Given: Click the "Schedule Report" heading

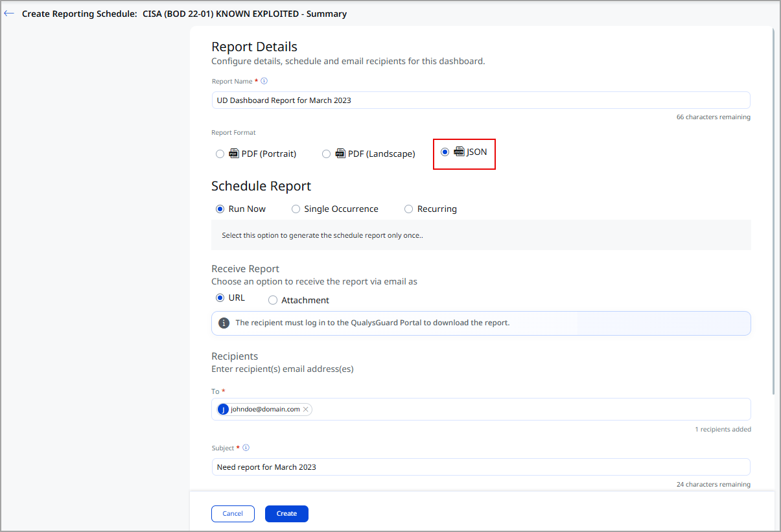Looking at the screenshot, I should point(261,186).
